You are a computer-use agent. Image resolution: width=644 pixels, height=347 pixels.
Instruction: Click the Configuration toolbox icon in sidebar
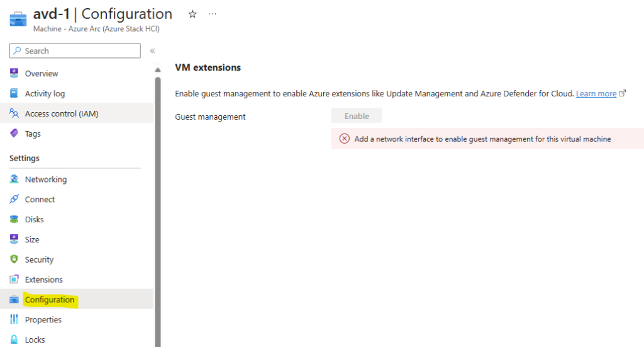coord(14,299)
